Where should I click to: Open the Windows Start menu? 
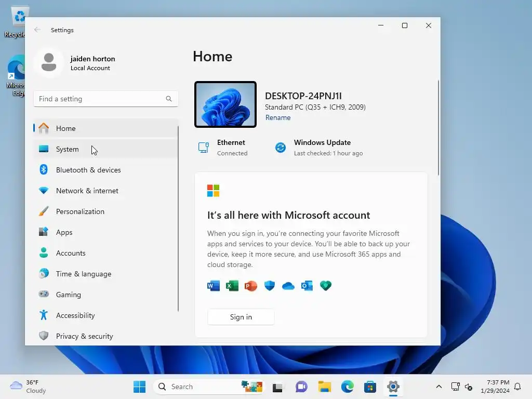(x=139, y=387)
